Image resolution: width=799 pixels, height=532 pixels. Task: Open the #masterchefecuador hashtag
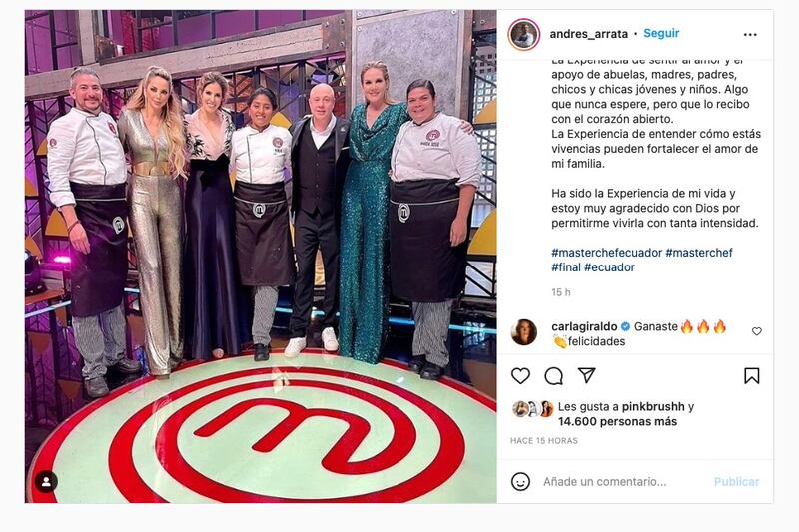[606, 252]
